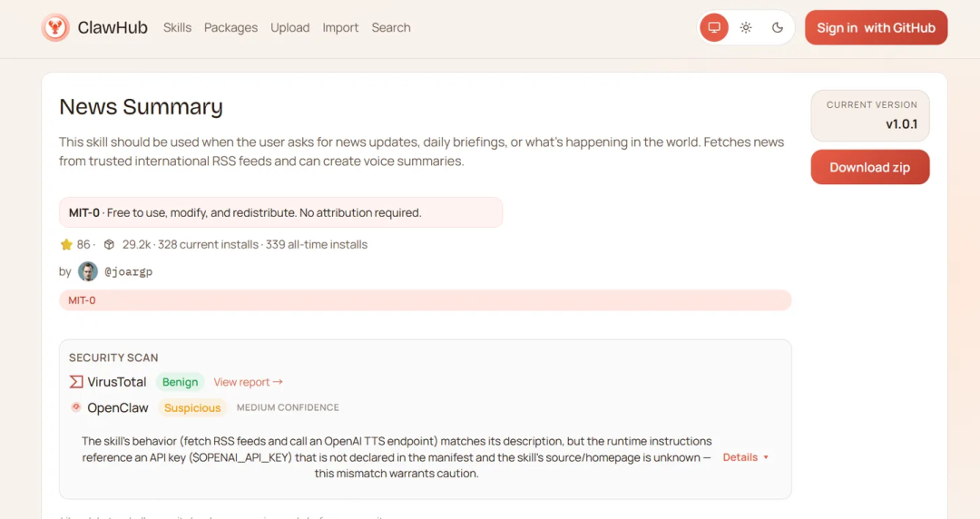
Task: Expand the security scan Details dropdown
Action: (x=746, y=457)
